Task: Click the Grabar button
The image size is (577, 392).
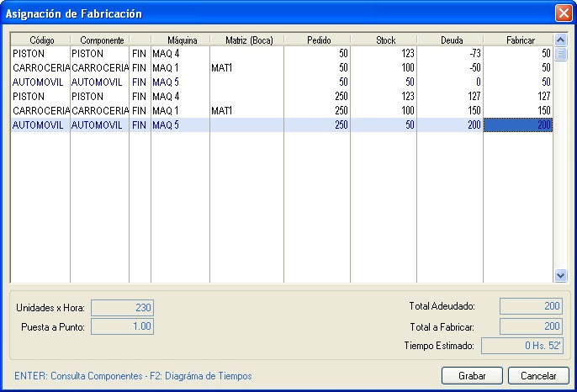Action: tap(471, 376)
